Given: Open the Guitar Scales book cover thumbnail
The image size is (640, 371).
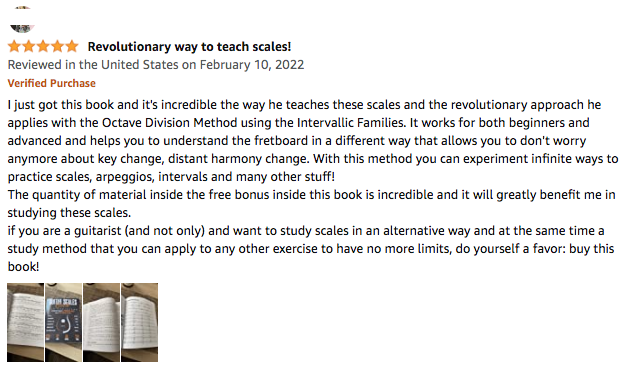Looking at the screenshot, I should [63, 322].
